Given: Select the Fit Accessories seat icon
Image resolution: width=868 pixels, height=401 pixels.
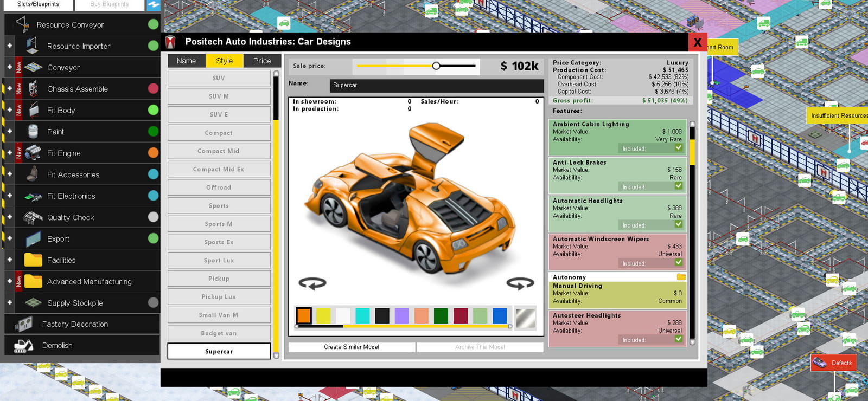Looking at the screenshot, I should 33,174.
